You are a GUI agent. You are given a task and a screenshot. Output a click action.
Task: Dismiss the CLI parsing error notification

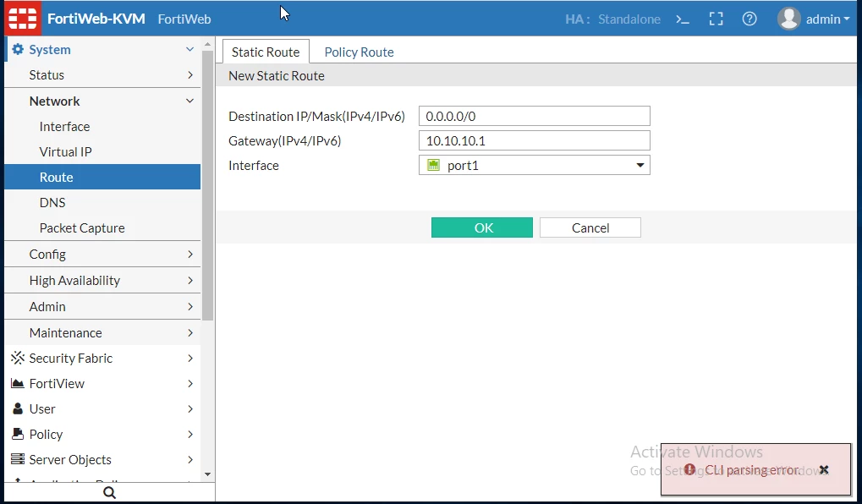click(824, 469)
